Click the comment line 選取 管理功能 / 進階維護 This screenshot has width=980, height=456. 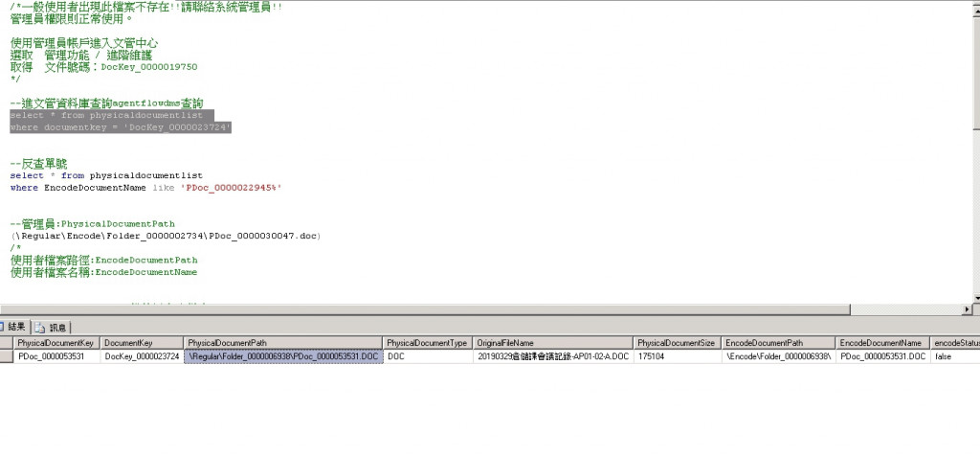click(x=81, y=55)
